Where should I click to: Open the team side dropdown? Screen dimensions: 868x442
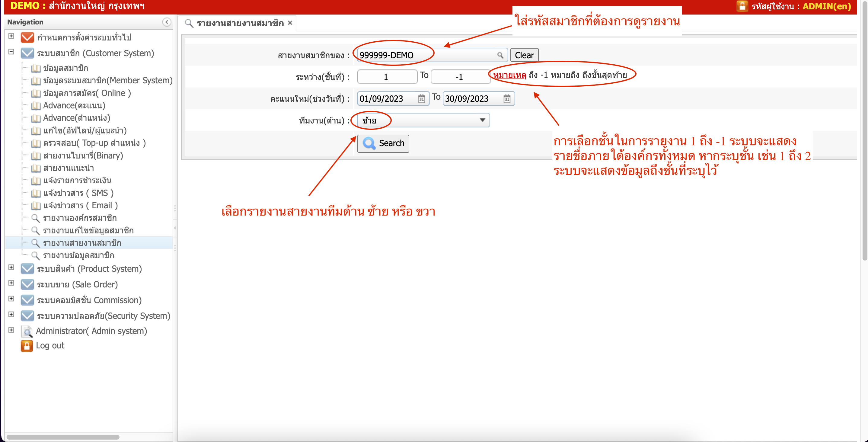[482, 120]
